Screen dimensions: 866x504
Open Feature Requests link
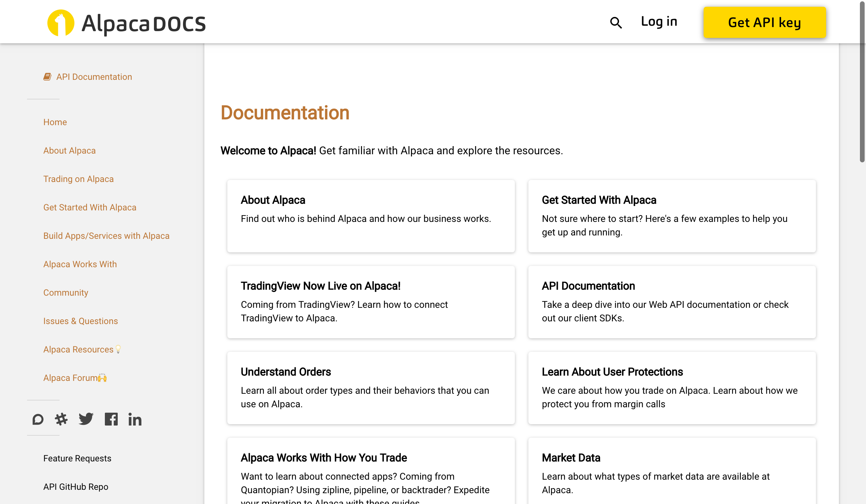77,458
